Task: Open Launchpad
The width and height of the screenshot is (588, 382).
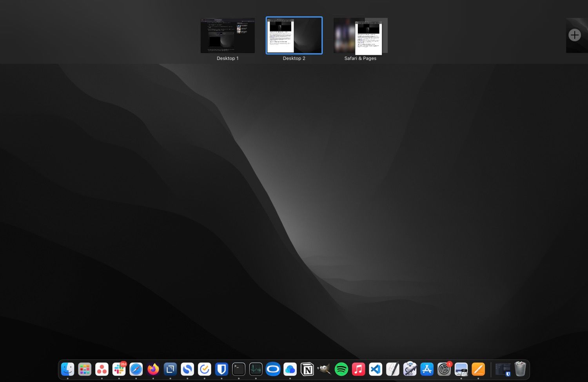Action: [x=85, y=369]
